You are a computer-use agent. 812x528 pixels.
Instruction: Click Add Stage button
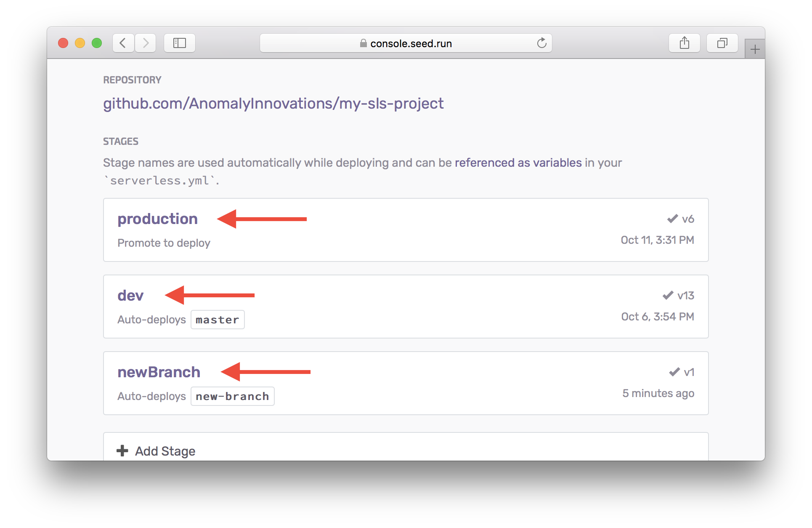point(165,451)
